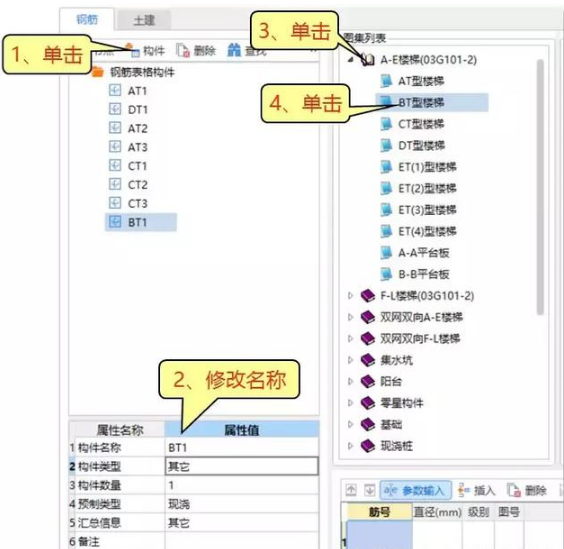The width and height of the screenshot is (564, 549).
Task: Click the purple book icon of 基础
Action: pyautogui.click(x=368, y=425)
